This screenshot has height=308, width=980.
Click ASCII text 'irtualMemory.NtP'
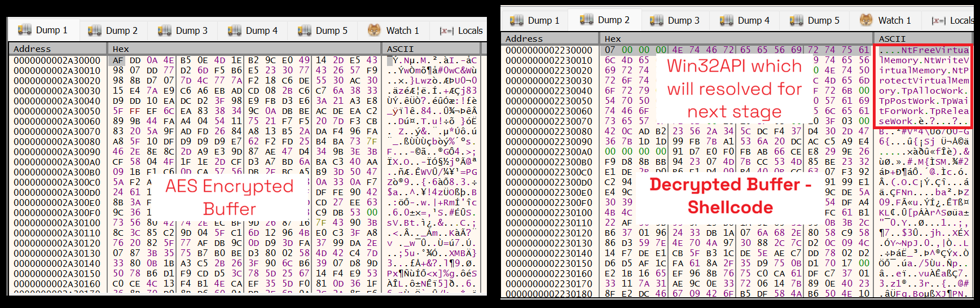(x=924, y=71)
